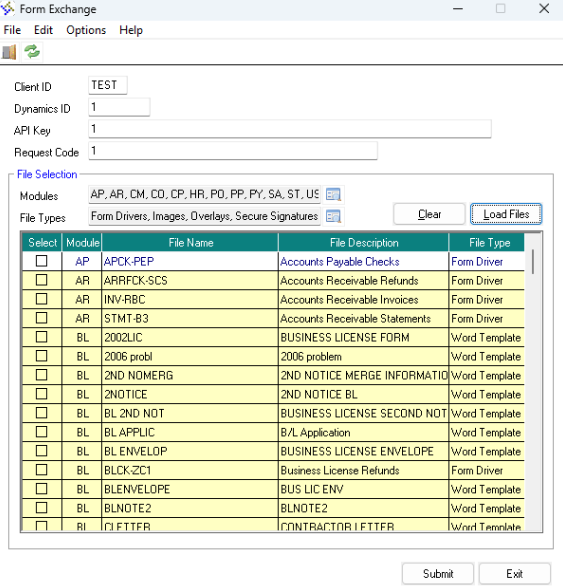Viewport: 563px width, 588px height.
Task: Select the 2ND NOMERG row checkbox
Action: [42, 375]
